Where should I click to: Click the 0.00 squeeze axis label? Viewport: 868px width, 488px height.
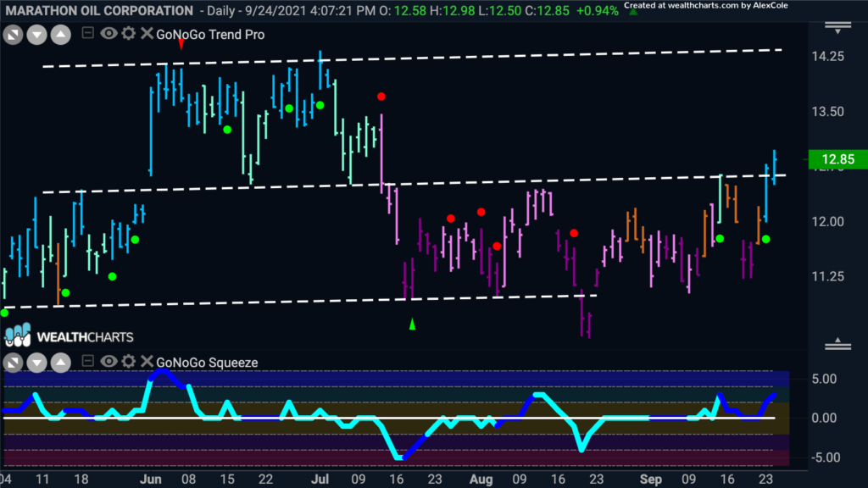[x=824, y=419]
